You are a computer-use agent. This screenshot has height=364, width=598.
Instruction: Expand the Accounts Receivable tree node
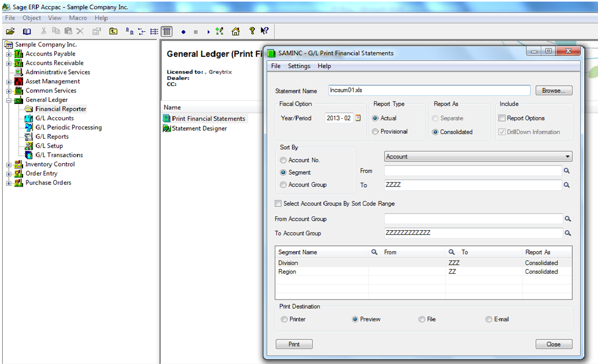pyautogui.click(x=9, y=63)
